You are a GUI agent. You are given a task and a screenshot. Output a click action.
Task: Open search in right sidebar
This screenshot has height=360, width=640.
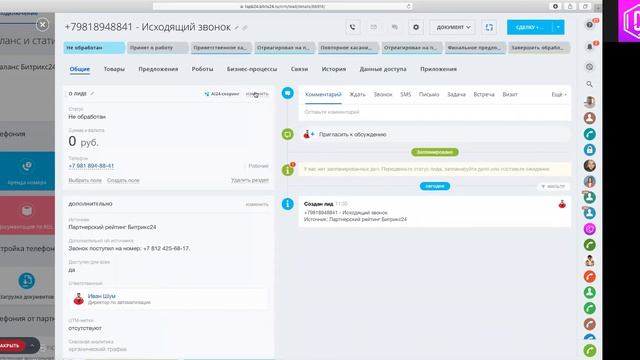(x=589, y=84)
